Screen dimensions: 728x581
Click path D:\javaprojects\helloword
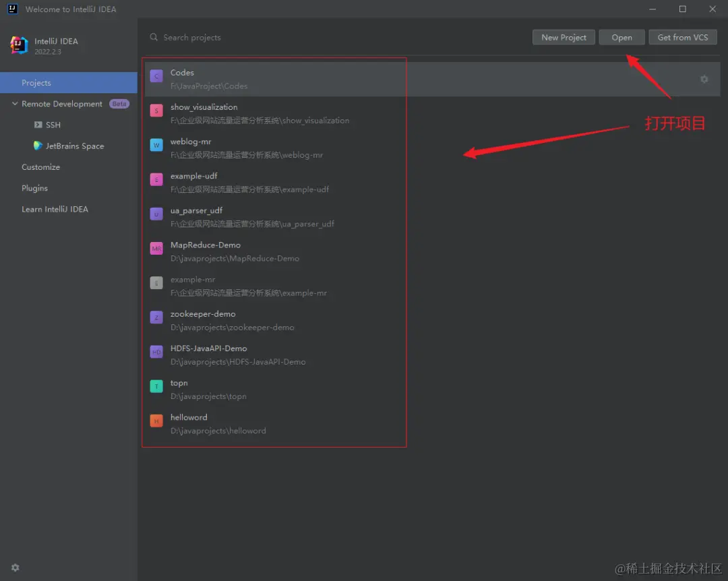coord(218,431)
